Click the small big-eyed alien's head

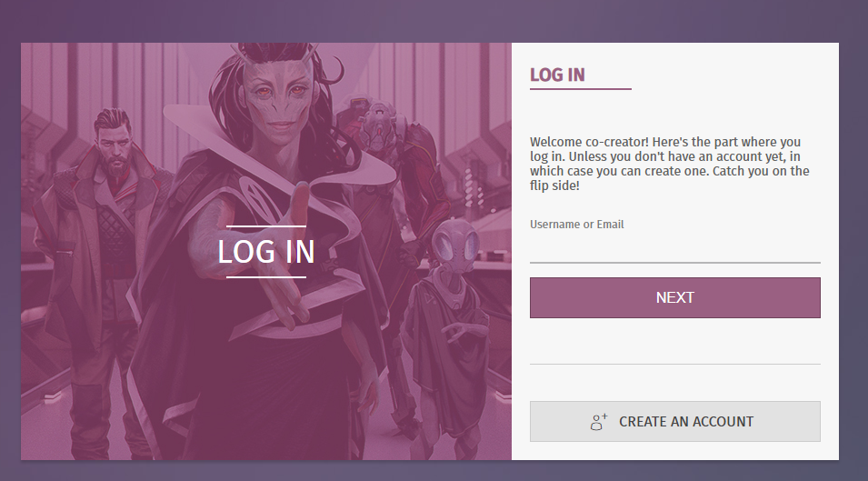click(454, 246)
